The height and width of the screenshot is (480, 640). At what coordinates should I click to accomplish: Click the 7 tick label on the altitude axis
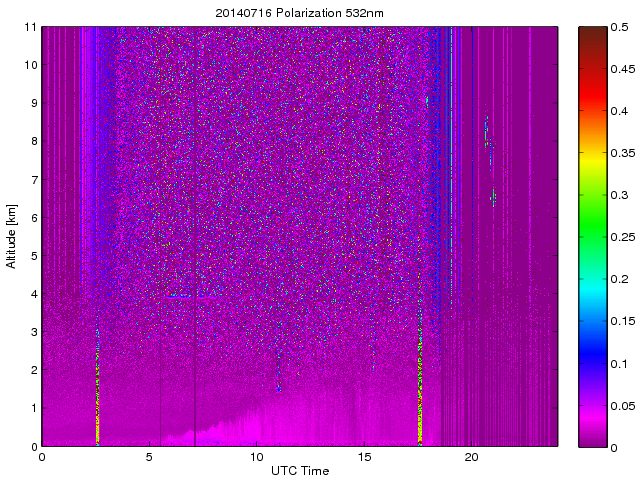coord(33,180)
